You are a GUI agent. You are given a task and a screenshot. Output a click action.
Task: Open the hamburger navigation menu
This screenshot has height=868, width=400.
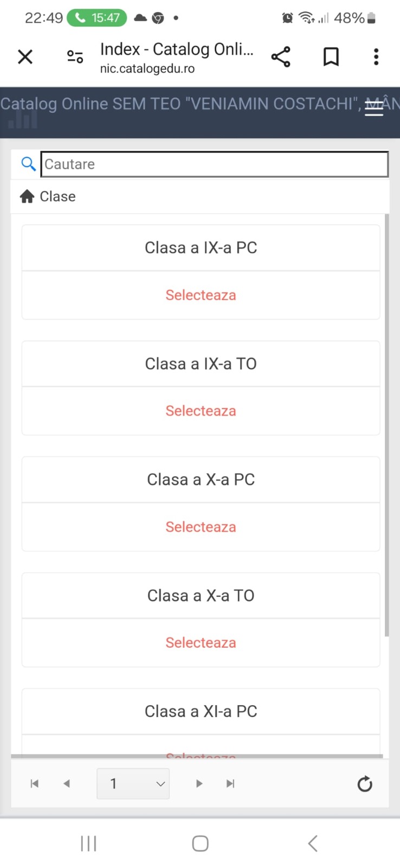[374, 108]
